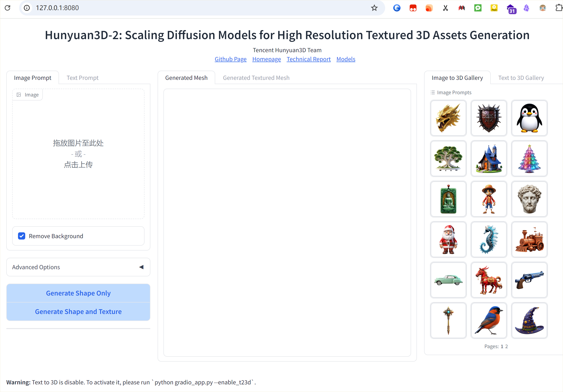
Task: Open the Homepage link
Action: click(267, 59)
